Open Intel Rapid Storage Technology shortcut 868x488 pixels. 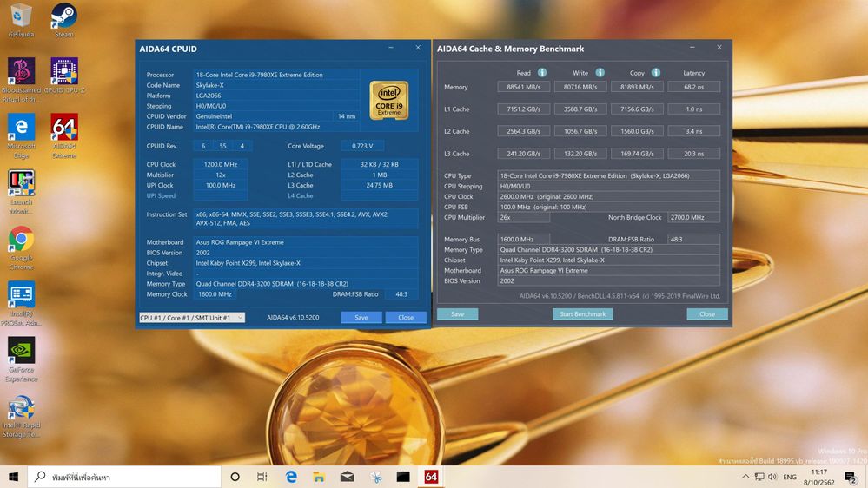point(21,416)
